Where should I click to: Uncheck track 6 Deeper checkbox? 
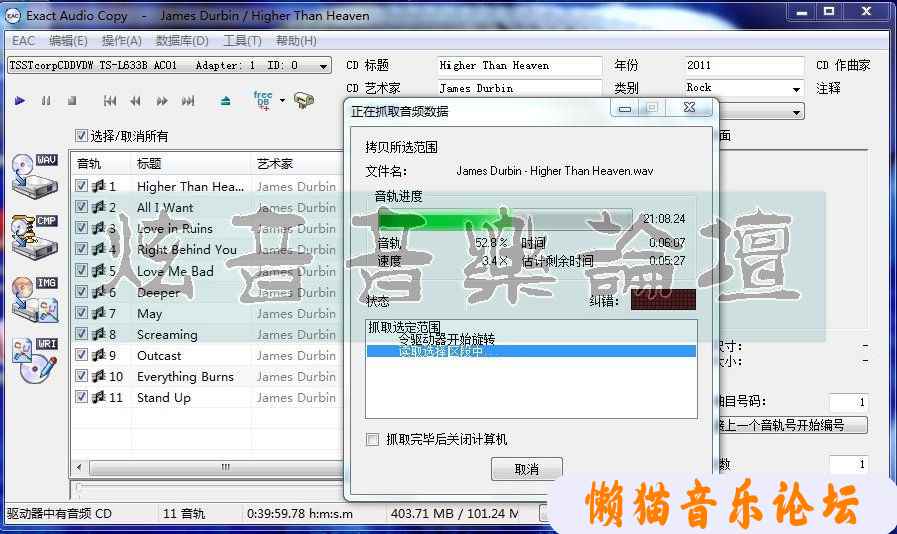81,291
